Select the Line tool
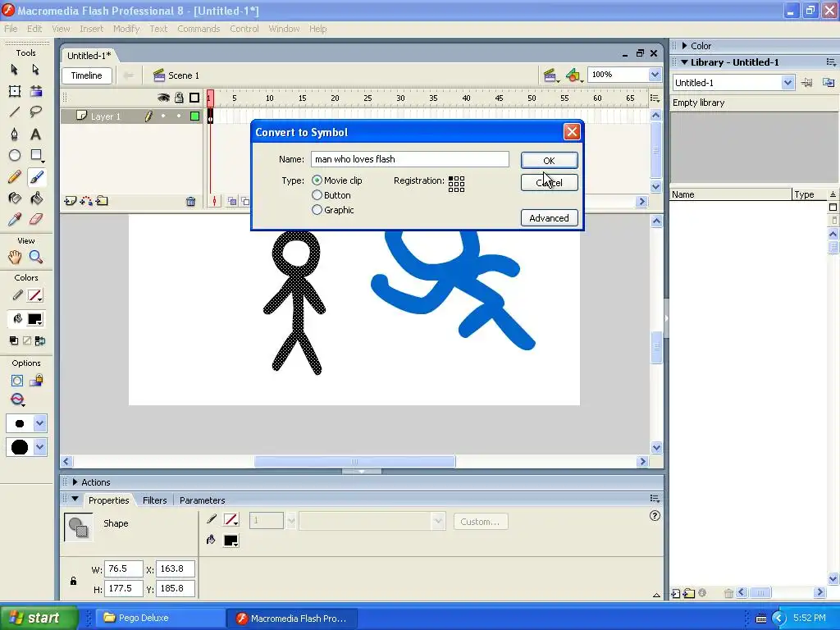The height and width of the screenshot is (630, 840). tap(15, 112)
